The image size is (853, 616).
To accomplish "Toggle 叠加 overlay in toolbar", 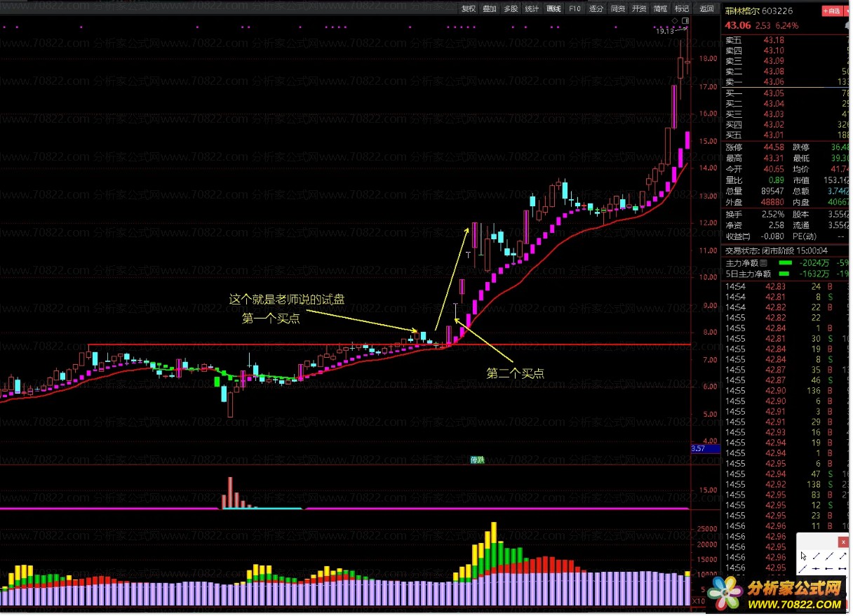I will click(x=490, y=9).
